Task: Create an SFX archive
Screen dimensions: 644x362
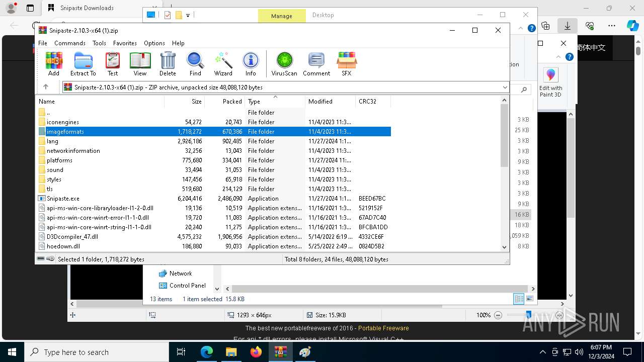Action: 347,64
